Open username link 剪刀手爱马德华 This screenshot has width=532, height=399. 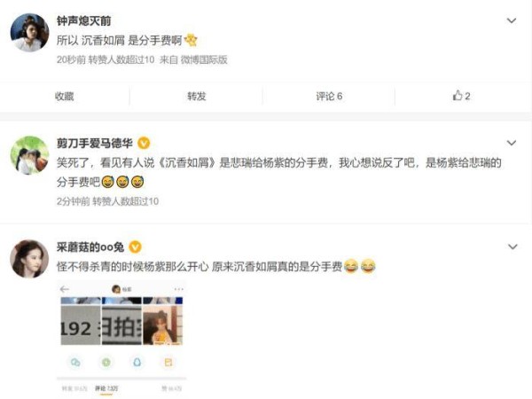point(95,144)
